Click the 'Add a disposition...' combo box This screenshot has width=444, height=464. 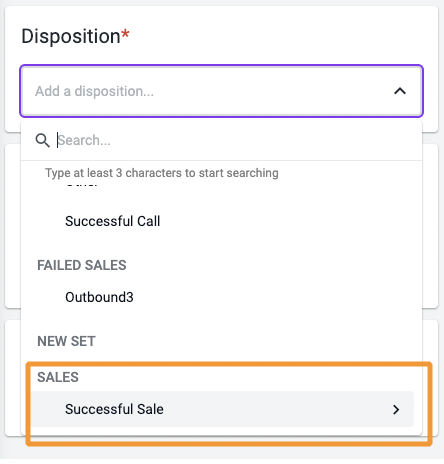click(221, 91)
